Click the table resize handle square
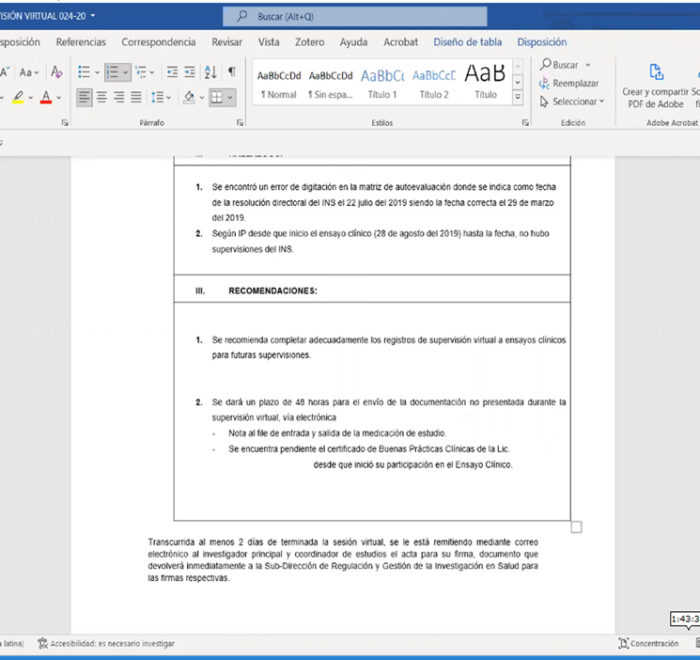Image resolution: width=700 pixels, height=660 pixels. [576, 527]
